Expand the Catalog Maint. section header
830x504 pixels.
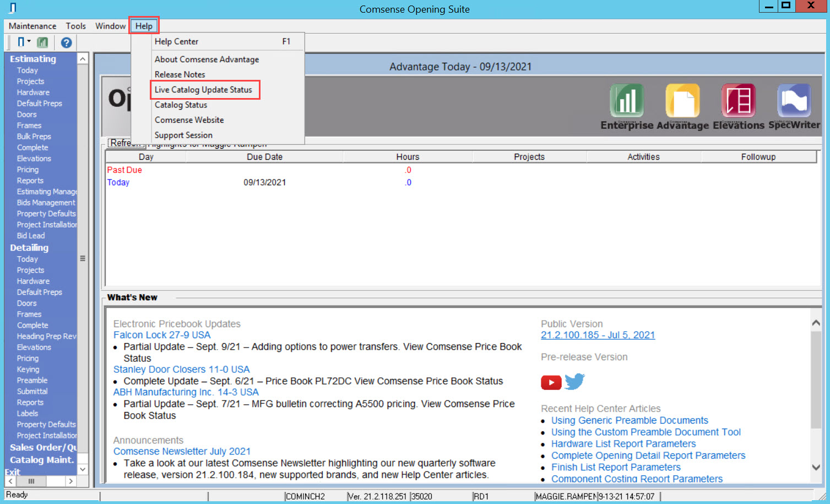point(42,460)
